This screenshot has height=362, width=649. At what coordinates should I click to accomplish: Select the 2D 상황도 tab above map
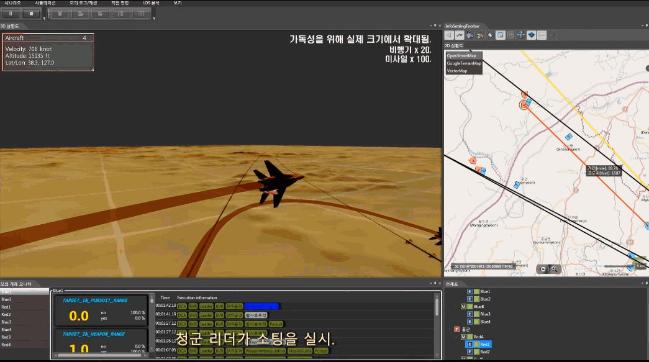454,46
